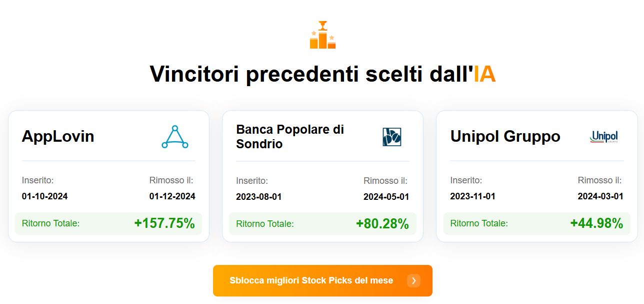
Task: Click AppLovin inserted date 01-10-2024
Action: pos(44,196)
